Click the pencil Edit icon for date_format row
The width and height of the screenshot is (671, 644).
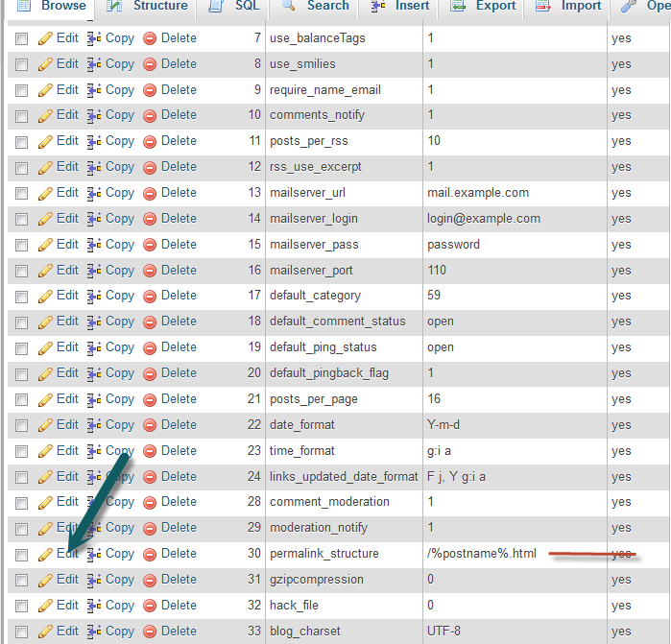[x=45, y=425]
